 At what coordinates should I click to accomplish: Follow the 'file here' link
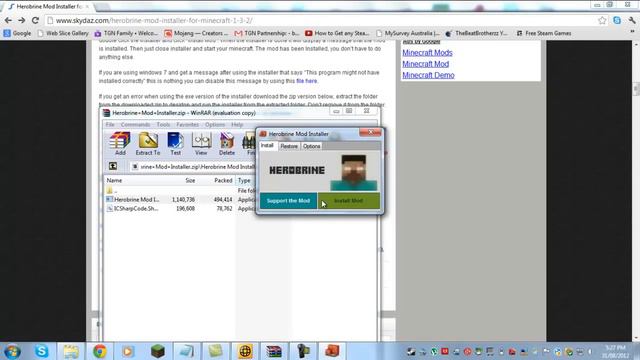pos(307,81)
